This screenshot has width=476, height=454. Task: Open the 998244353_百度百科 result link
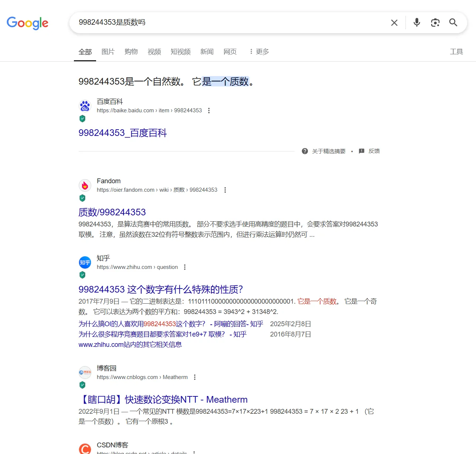tap(123, 133)
